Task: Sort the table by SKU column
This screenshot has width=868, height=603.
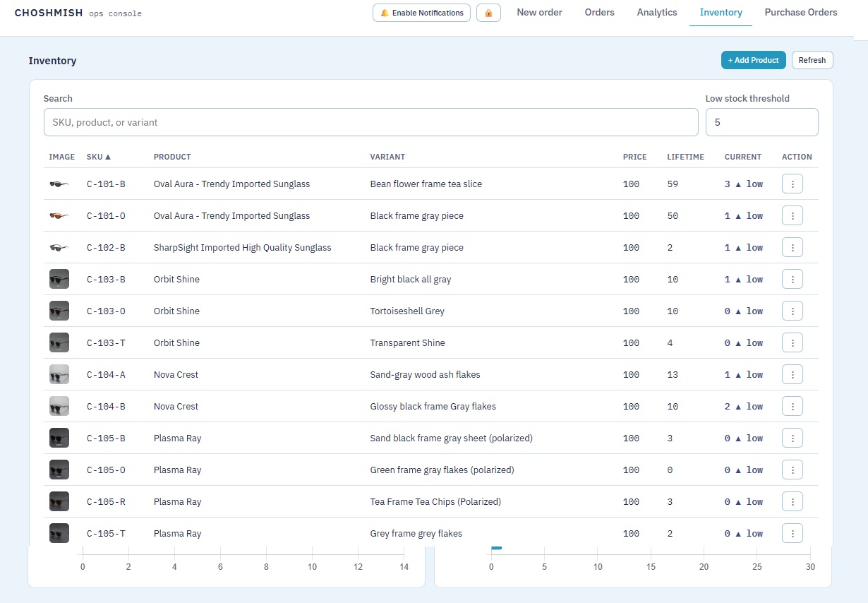Action: pyautogui.click(x=99, y=157)
